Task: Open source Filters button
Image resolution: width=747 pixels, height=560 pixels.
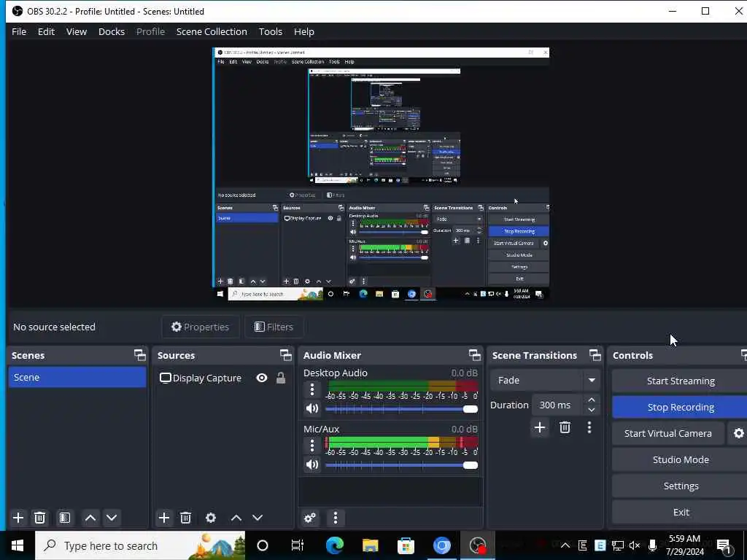Action: (x=274, y=327)
